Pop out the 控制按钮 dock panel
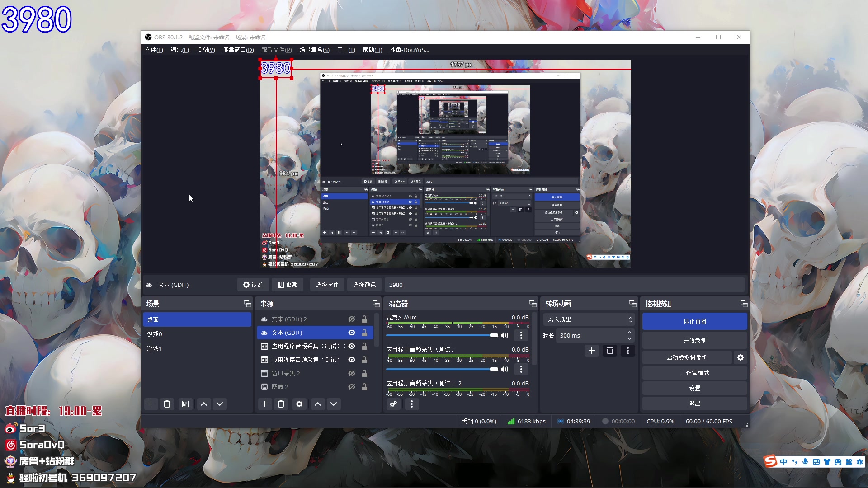 [x=744, y=304]
